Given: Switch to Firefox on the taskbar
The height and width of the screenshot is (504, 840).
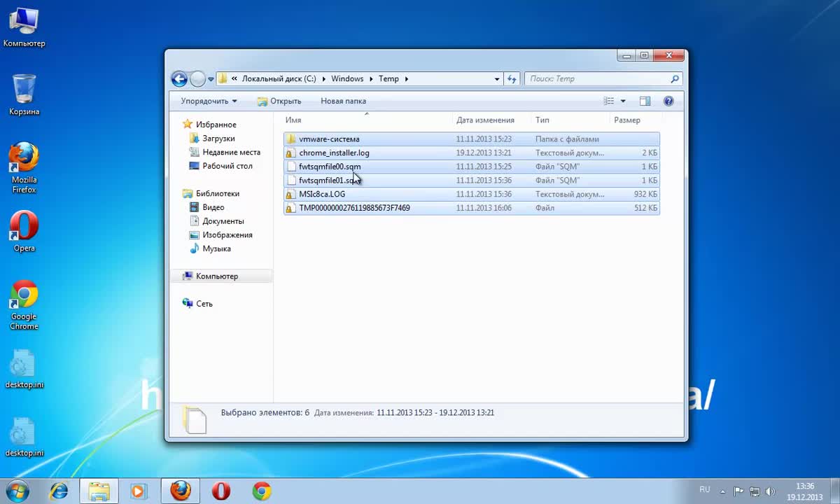Looking at the screenshot, I should (180, 491).
